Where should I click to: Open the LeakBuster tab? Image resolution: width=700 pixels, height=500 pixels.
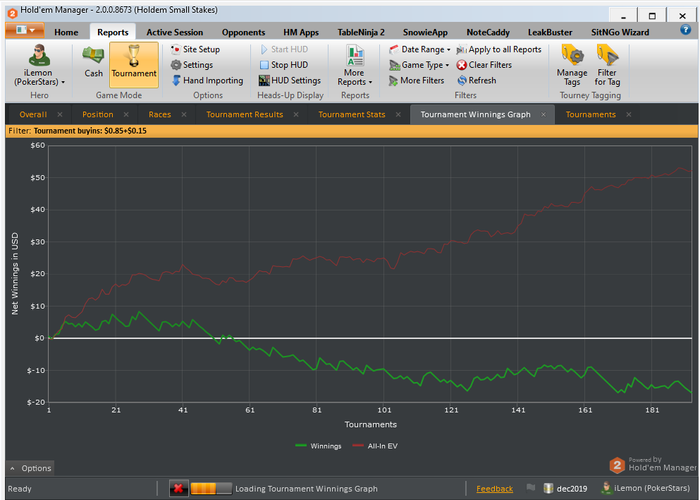point(550,32)
